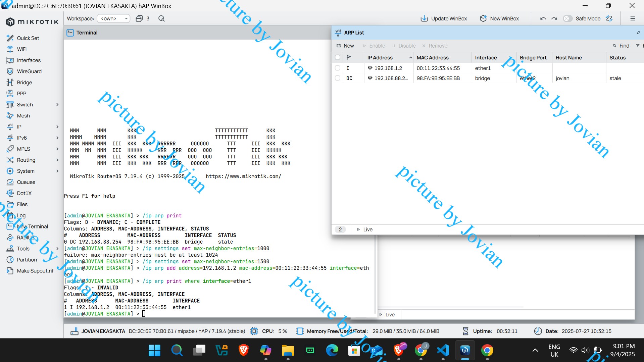
Task: Expand the IP submenu
Action: click(57, 126)
